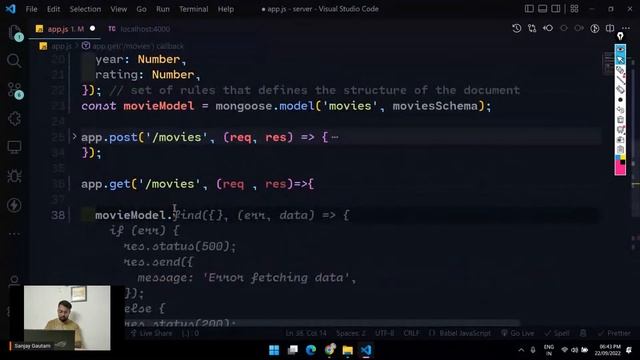Click the clipboard icon on annotation toolbar
Screen dimensions: 640x360
click(620, 149)
